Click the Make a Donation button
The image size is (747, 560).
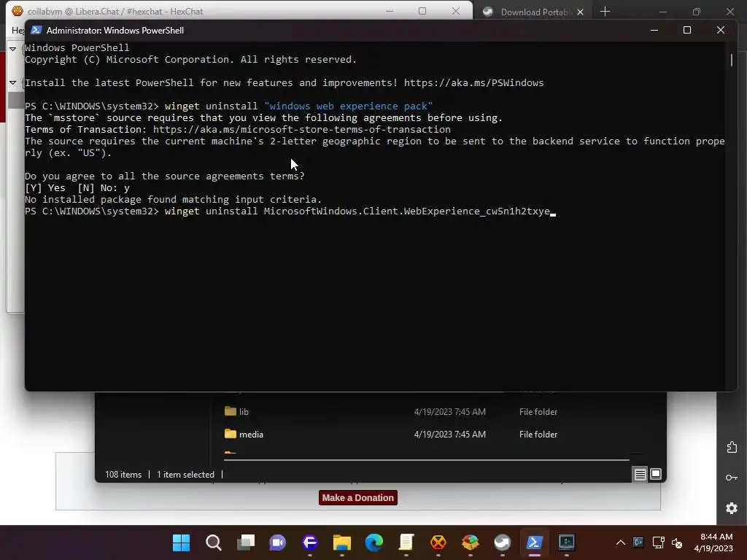357,497
